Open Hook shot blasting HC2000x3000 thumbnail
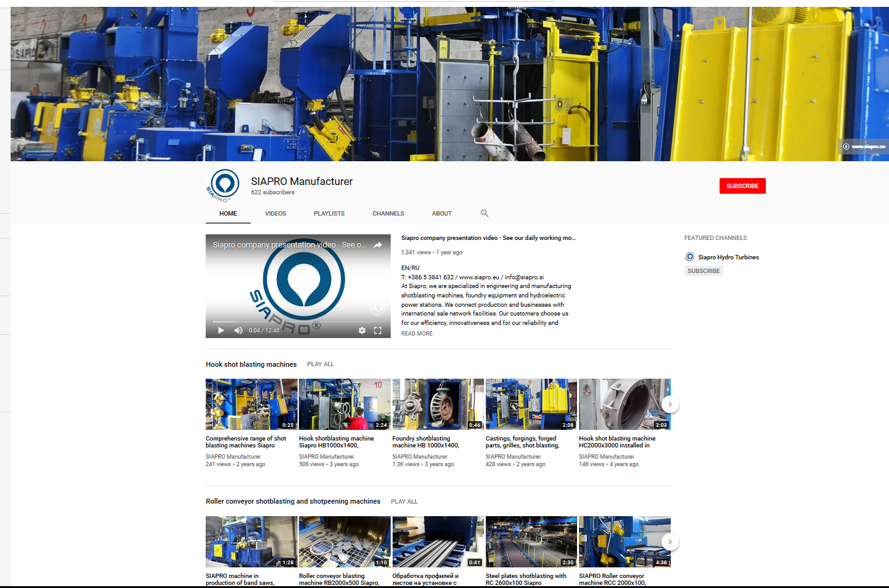 coord(625,404)
